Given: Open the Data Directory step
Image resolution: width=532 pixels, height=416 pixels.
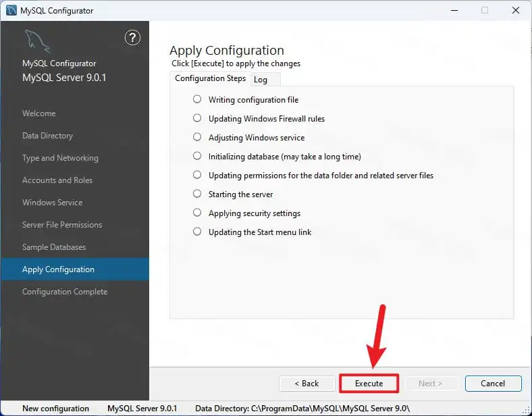Looking at the screenshot, I should click(47, 136).
